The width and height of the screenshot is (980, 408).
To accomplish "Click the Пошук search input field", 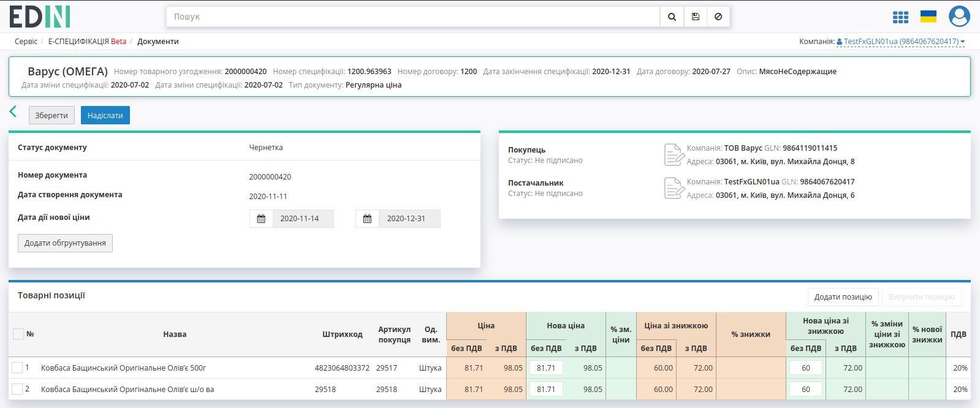I will pos(413,17).
